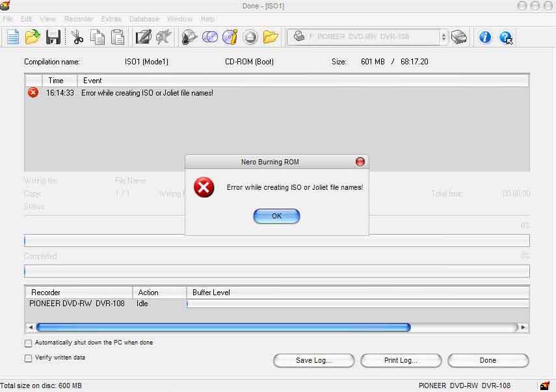The width and height of the screenshot is (556, 392).
Task: Select the 16:14:33 error log row
Action: coord(277,93)
